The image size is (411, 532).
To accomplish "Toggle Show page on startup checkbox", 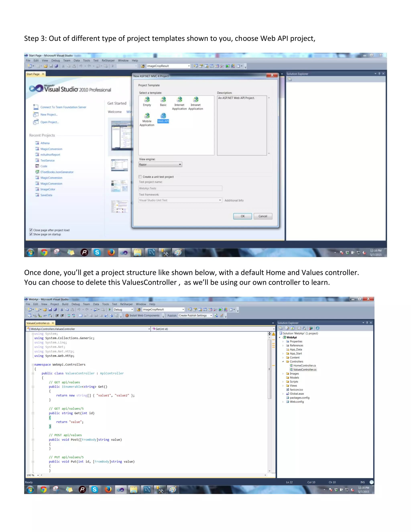I will [x=31, y=234].
